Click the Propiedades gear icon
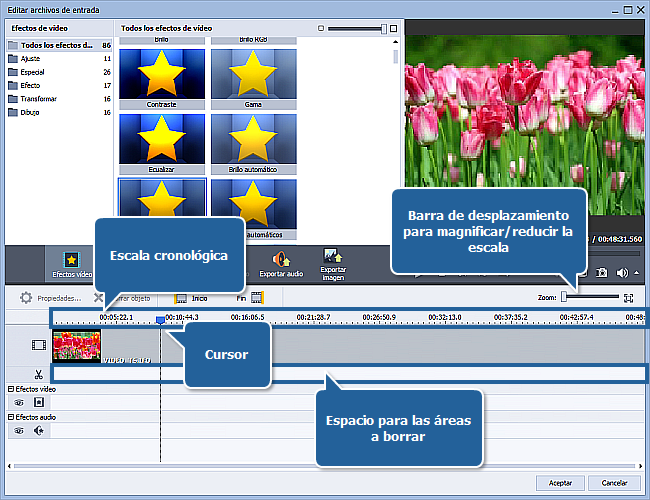Image resolution: width=650 pixels, height=500 pixels. pos(26,298)
